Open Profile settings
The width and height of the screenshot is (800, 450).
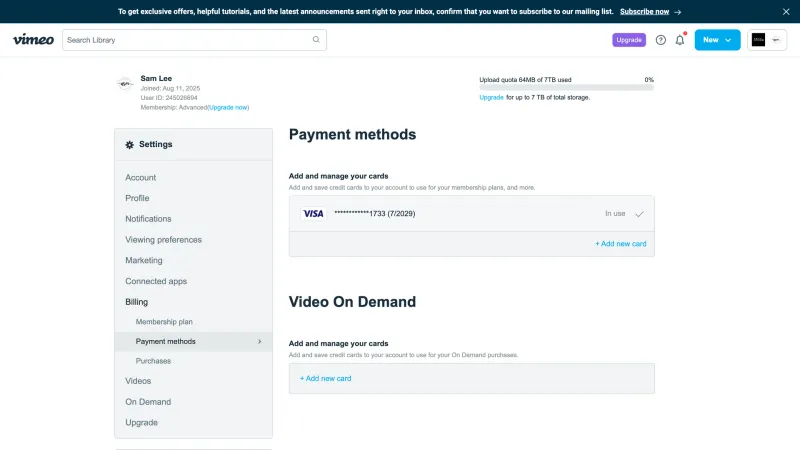coord(137,198)
